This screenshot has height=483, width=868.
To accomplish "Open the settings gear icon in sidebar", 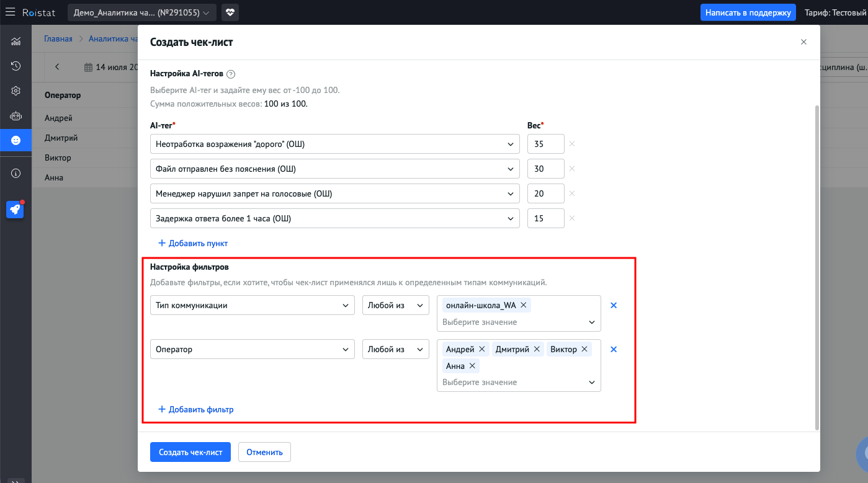I will tap(16, 91).
